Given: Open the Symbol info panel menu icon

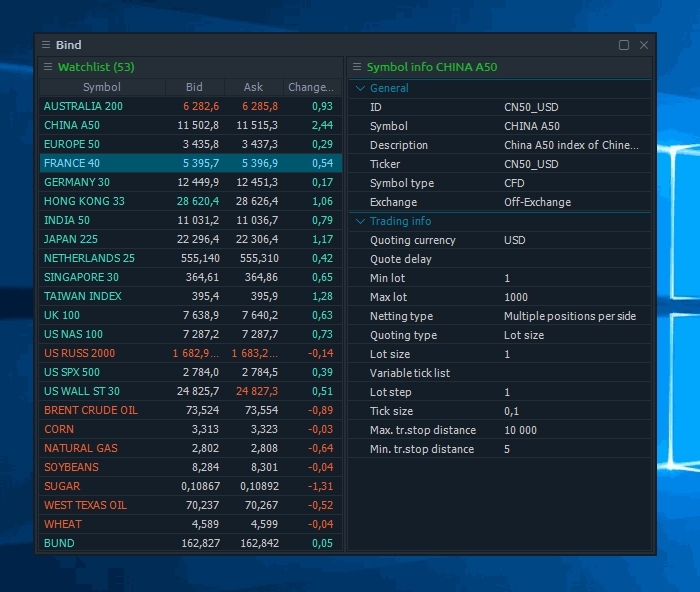Looking at the screenshot, I should (356, 67).
